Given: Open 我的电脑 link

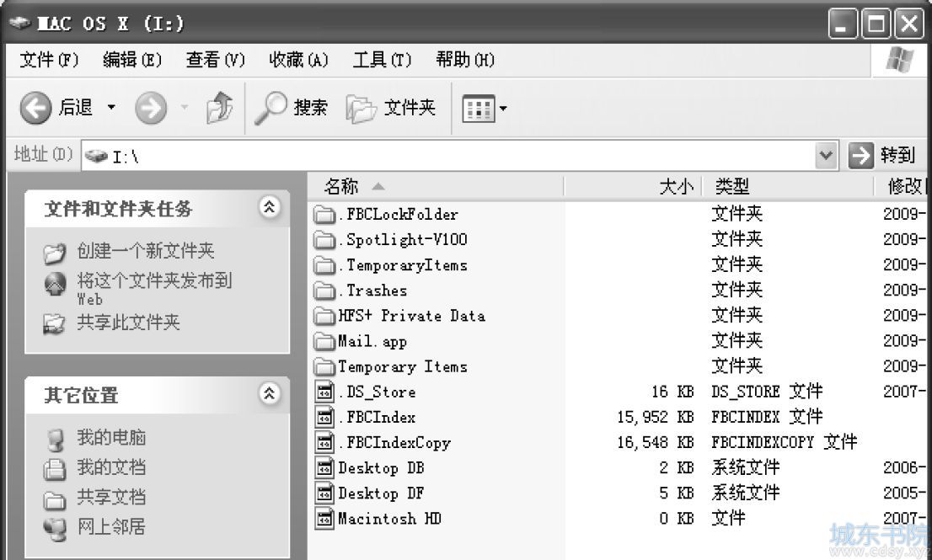Looking at the screenshot, I should [111, 437].
